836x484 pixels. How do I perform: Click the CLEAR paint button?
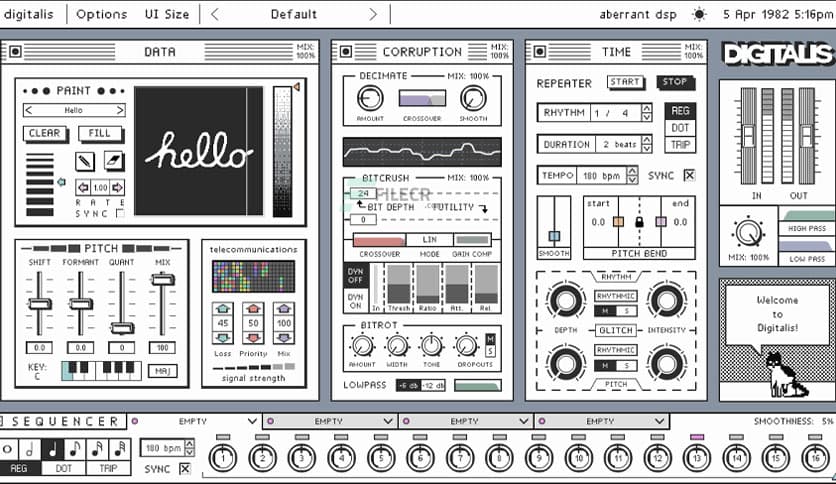click(x=45, y=133)
